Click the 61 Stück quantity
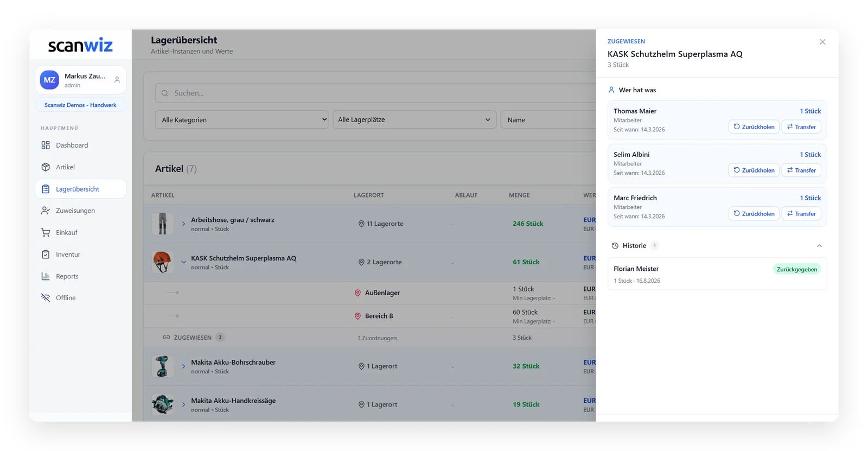The image size is (868, 451). click(x=526, y=262)
